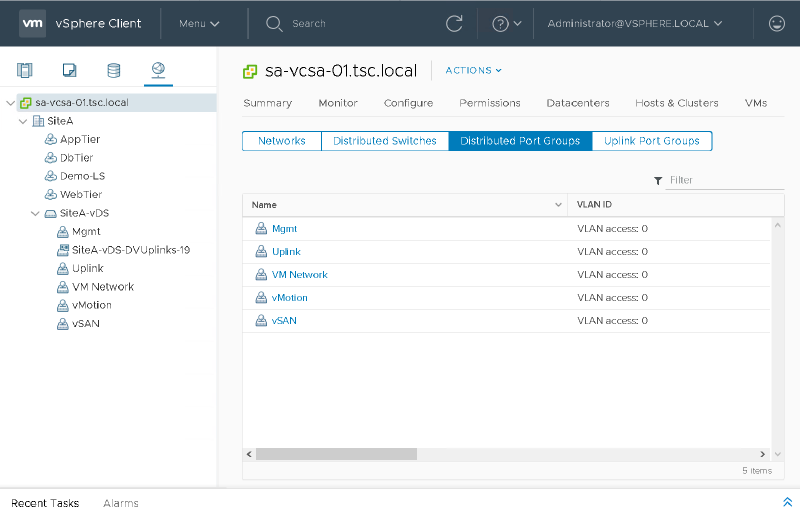Open the vSAN port group link
This screenshot has height=514, width=800.
click(x=284, y=321)
